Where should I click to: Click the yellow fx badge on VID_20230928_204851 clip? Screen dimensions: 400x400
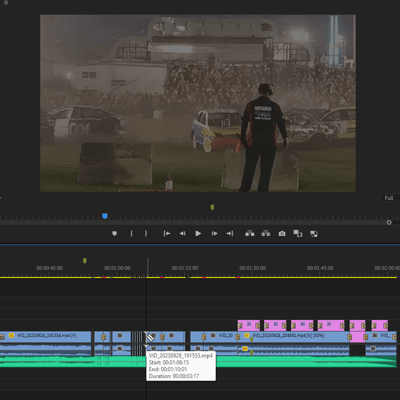[247, 335]
